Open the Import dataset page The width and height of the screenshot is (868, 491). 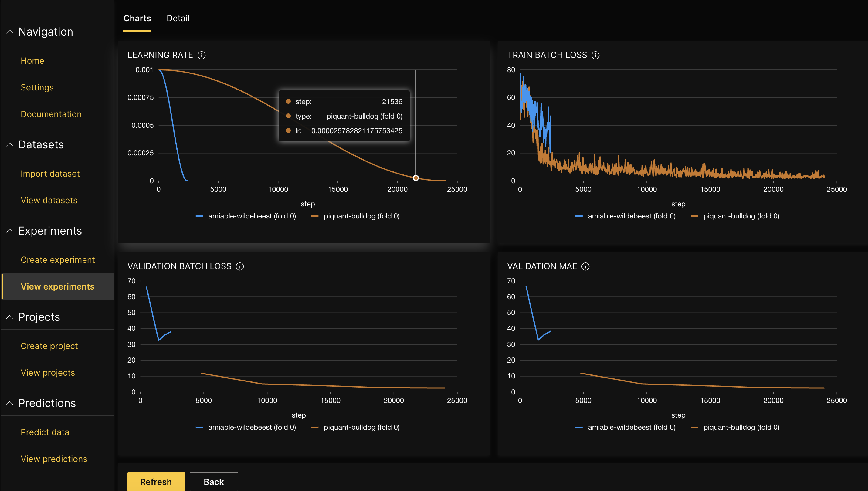coord(49,173)
